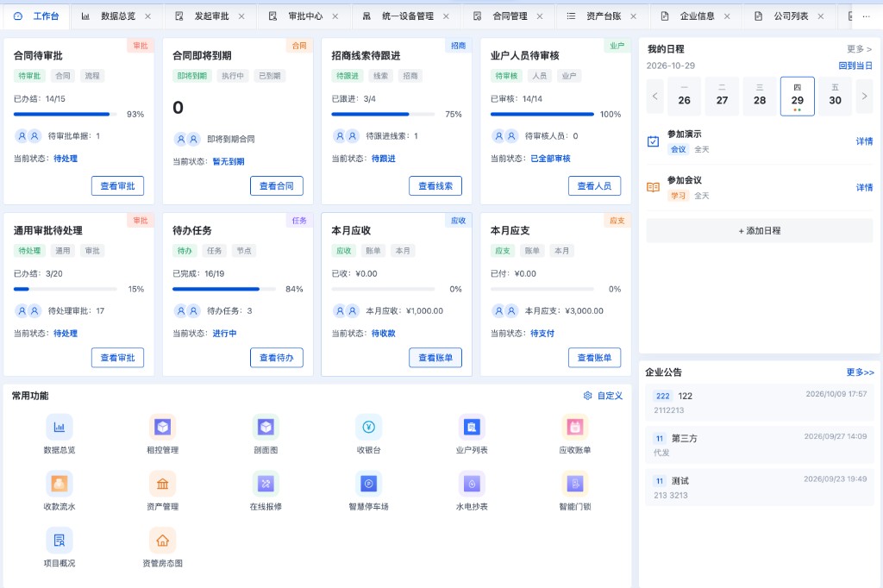Image resolution: width=883 pixels, height=588 pixels.
Task: Expand the tab overflow menu (three dots)
Action: pyautogui.click(x=866, y=16)
